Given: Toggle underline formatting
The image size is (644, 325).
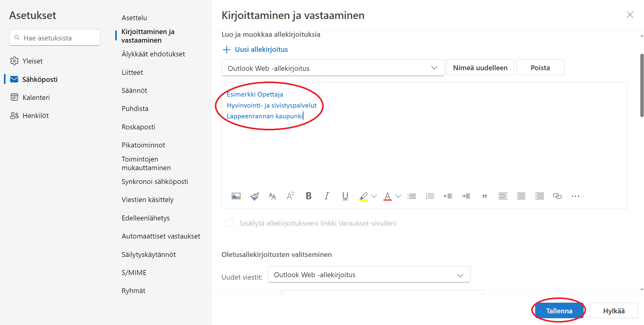Looking at the screenshot, I should [345, 196].
